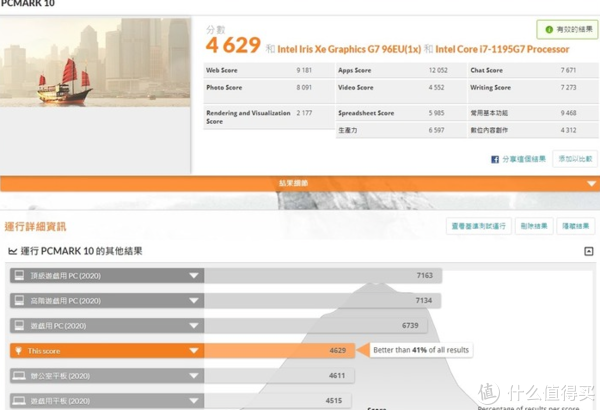Click the Chat Score label
The width and height of the screenshot is (600, 410).
pyautogui.click(x=486, y=70)
